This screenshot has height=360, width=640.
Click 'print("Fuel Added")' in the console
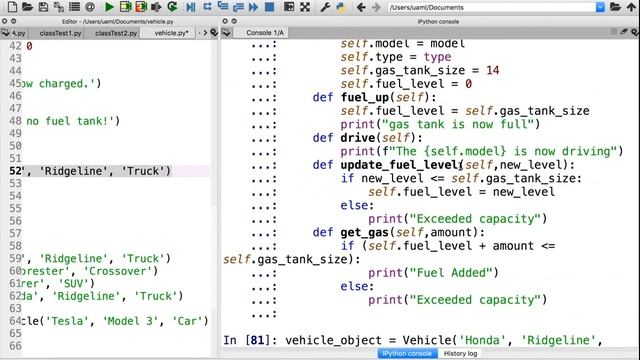tap(433, 273)
